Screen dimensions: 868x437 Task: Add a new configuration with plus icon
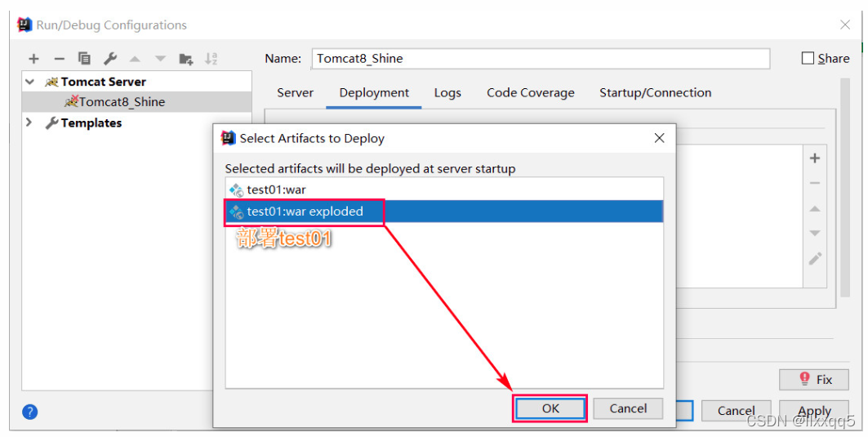[x=33, y=58]
